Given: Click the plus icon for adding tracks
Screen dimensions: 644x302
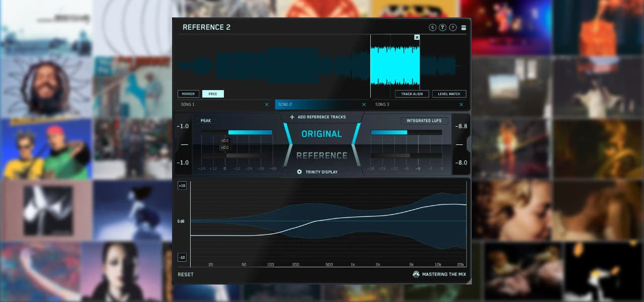Looking at the screenshot, I should tap(292, 117).
